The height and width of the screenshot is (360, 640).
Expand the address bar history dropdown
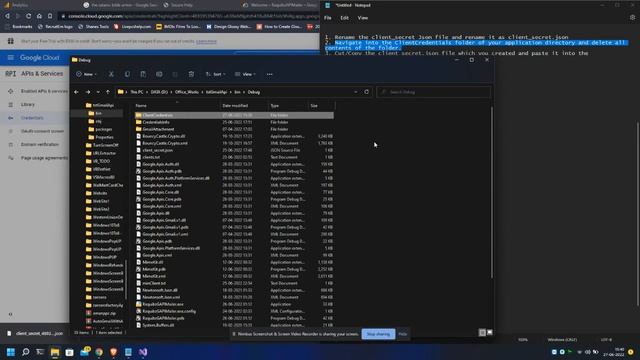356,92
